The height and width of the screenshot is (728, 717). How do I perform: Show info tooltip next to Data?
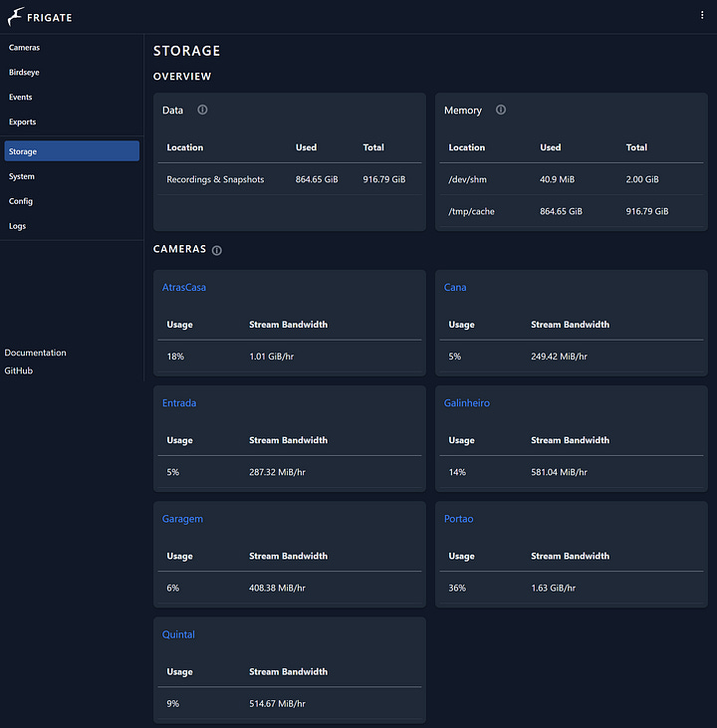pos(202,110)
